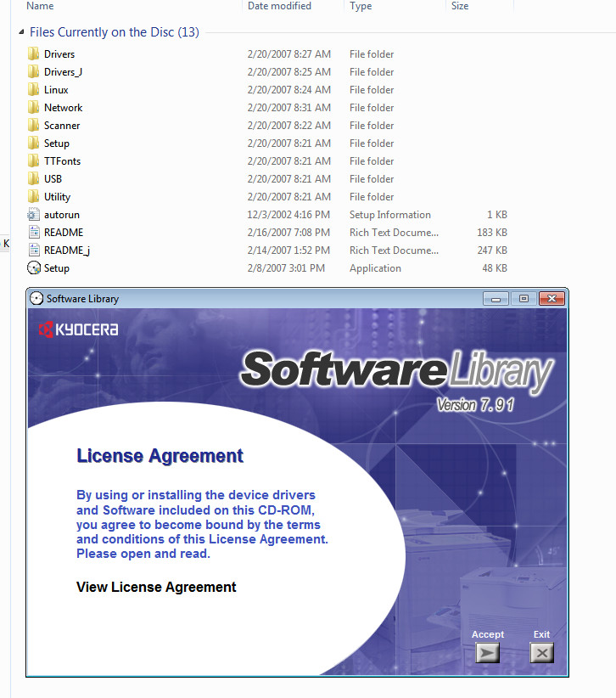Click the Exit label text
The width and height of the screenshot is (616, 698).
point(541,634)
